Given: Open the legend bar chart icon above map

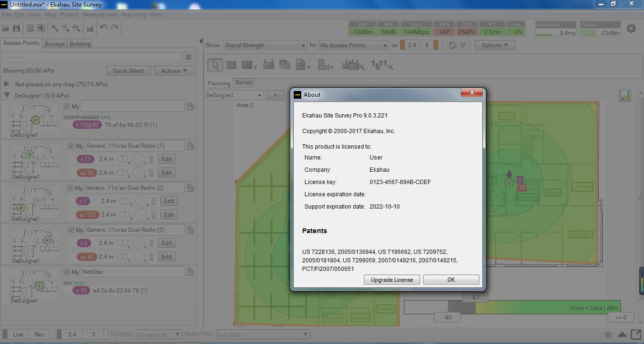Looking at the screenshot, I should click(625, 95).
